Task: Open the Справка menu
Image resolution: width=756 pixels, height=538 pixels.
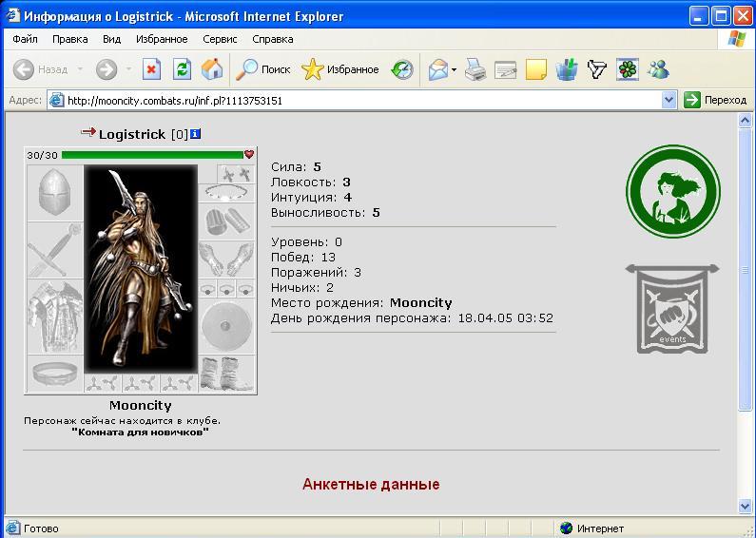Action: click(272, 39)
